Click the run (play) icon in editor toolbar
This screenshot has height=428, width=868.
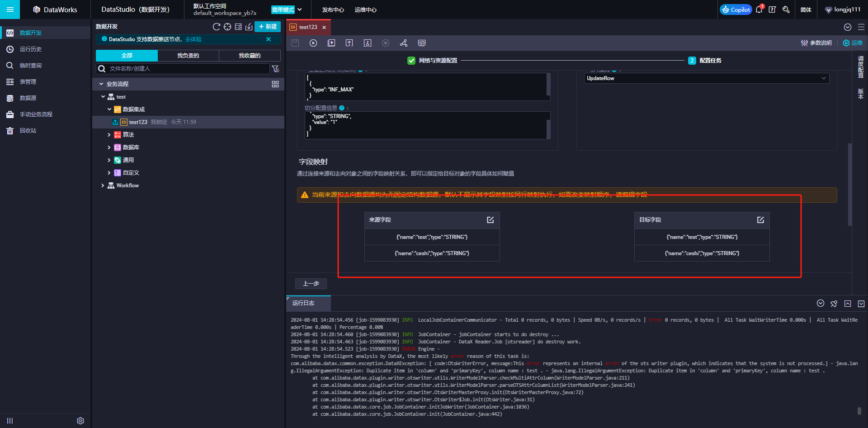(313, 43)
